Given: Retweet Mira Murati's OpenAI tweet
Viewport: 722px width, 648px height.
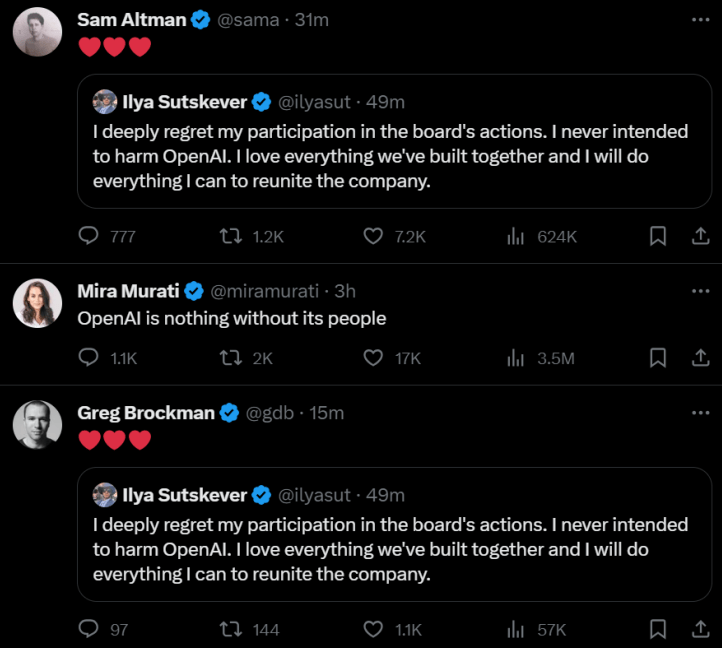Looking at the screenshot, I should 230,357.
